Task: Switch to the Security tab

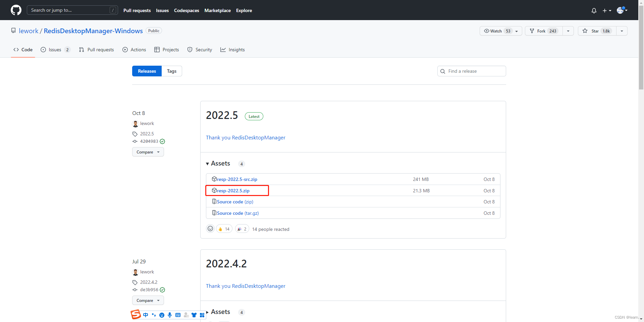Action: 200,50
